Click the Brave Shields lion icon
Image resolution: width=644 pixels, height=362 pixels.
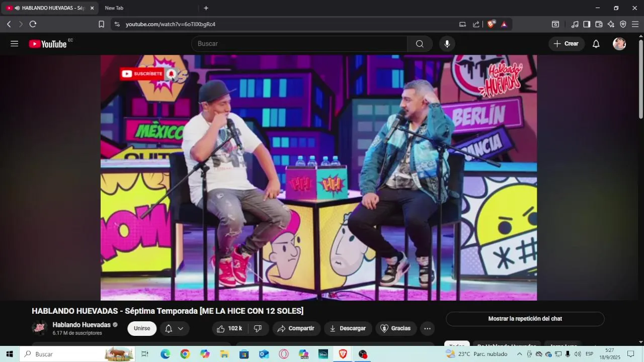[x=491, y=24]
